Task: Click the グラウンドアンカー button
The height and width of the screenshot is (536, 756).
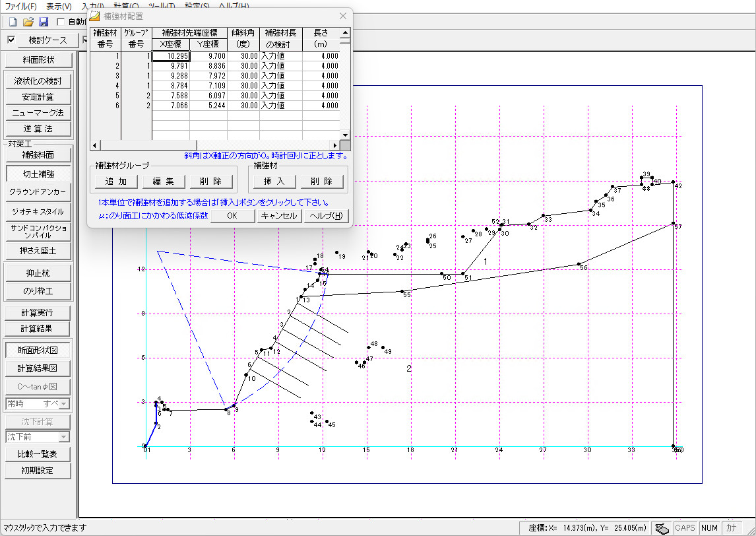Action: click(38, 192)
